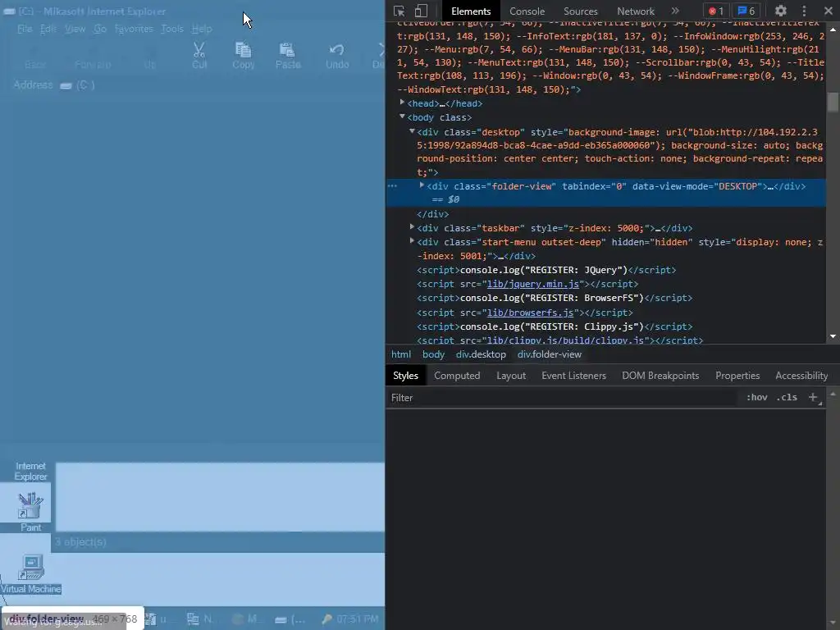The width and height of the screenshot is (840, 630).
Task: Open Edit menu in Internet Explorer window
Action: point(48,29)
